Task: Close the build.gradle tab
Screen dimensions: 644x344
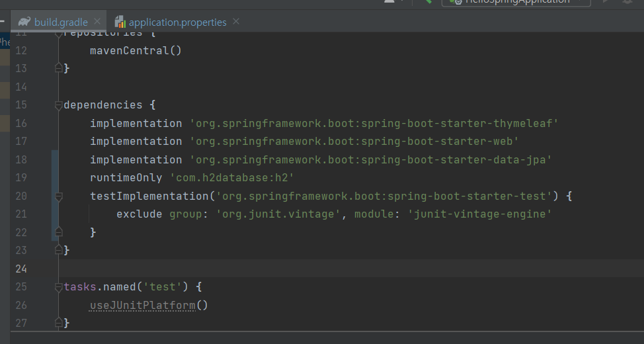Action: click(97, 21)
